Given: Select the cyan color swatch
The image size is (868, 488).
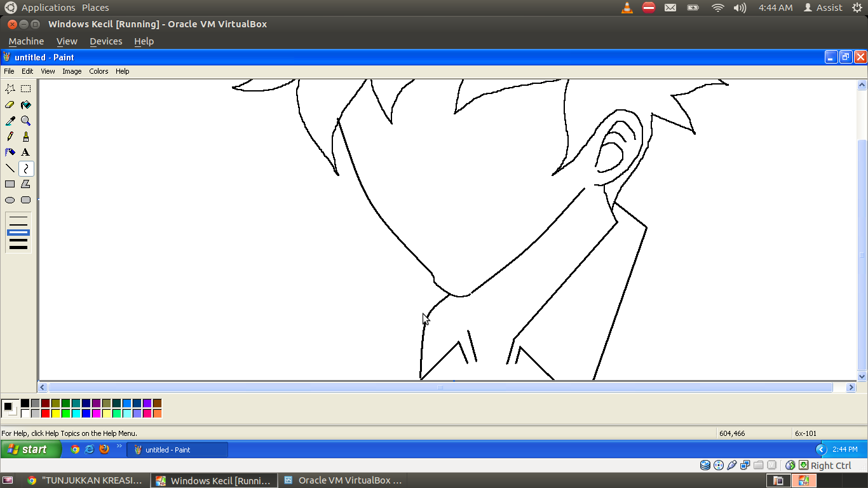Looking at the screenshot, I should pyautogui.click(x=76, y=413).
